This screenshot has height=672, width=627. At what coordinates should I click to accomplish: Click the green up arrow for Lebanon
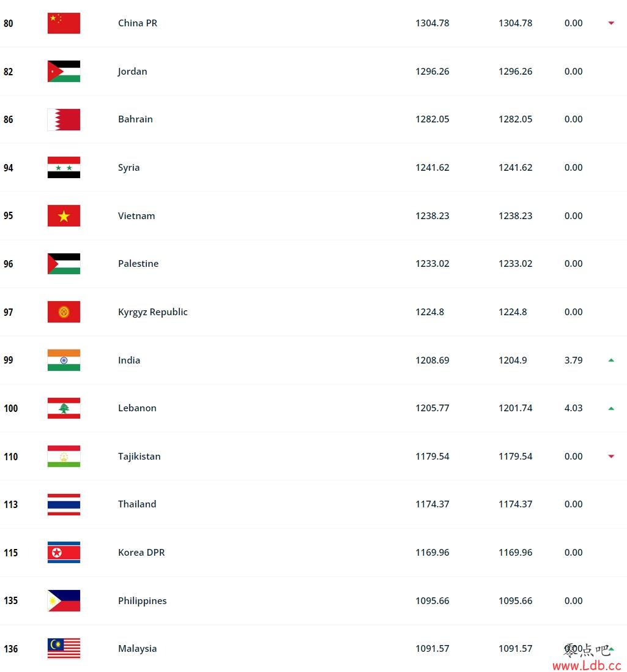click(x=611, y=408)
